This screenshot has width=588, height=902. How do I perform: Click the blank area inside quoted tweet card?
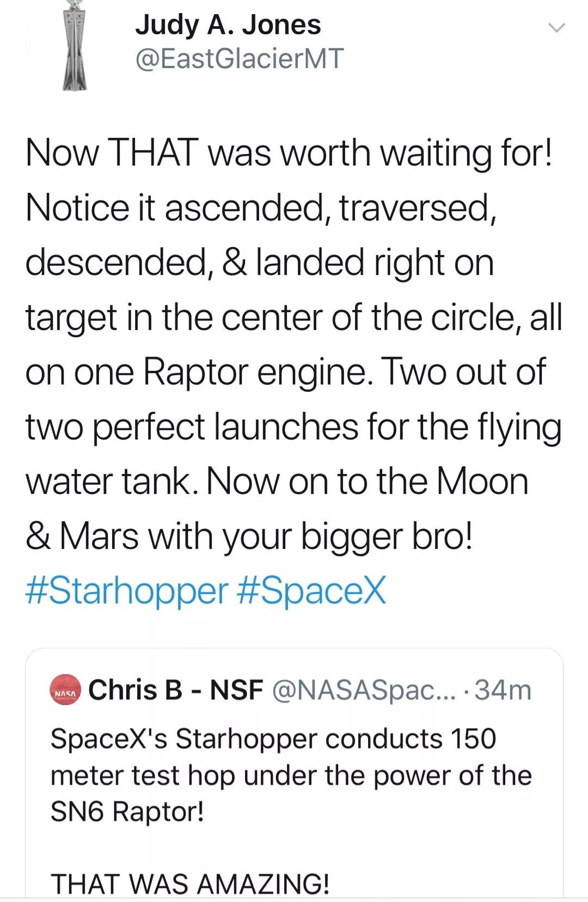click(294, 847)
